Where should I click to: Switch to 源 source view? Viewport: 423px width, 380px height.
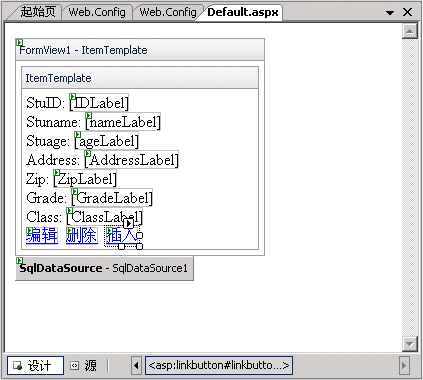coord(84,366)
